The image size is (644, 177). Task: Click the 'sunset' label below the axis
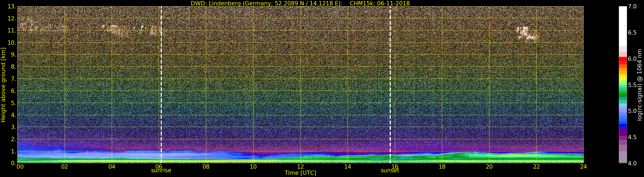pos(390,171)
